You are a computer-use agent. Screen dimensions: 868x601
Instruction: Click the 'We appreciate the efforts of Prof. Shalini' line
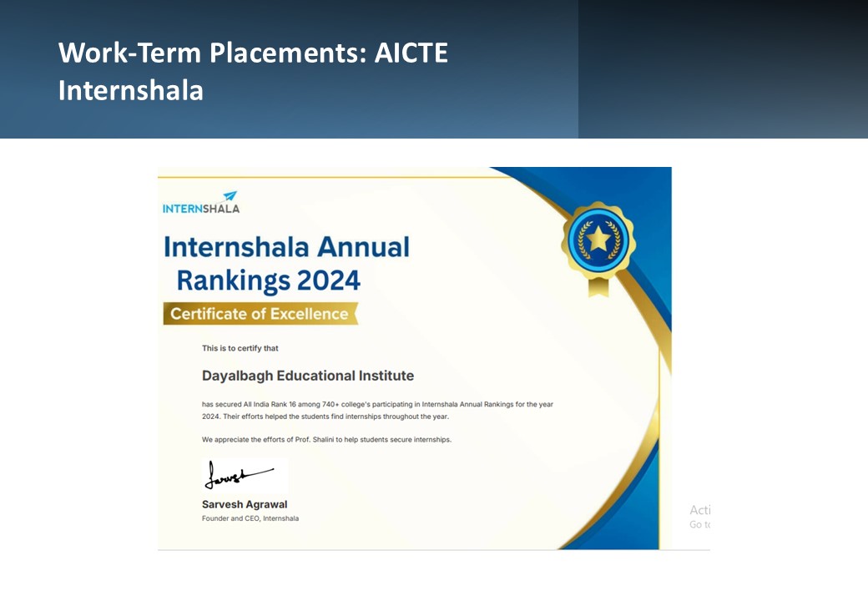(x=326, y=439)
